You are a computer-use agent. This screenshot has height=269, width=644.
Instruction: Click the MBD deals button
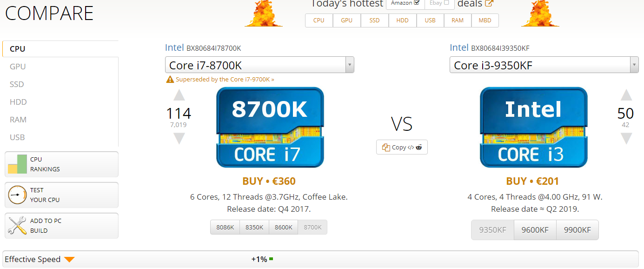click(x=485, y=20)
